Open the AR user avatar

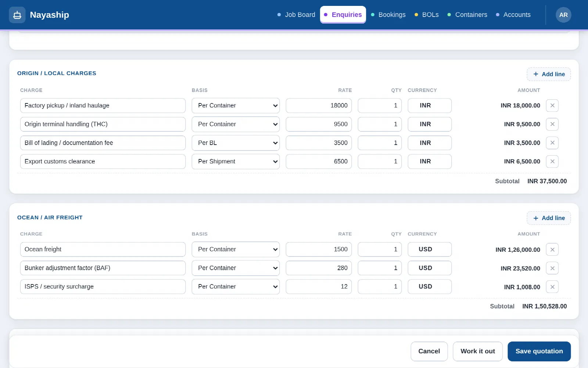(x=563, y=15)
